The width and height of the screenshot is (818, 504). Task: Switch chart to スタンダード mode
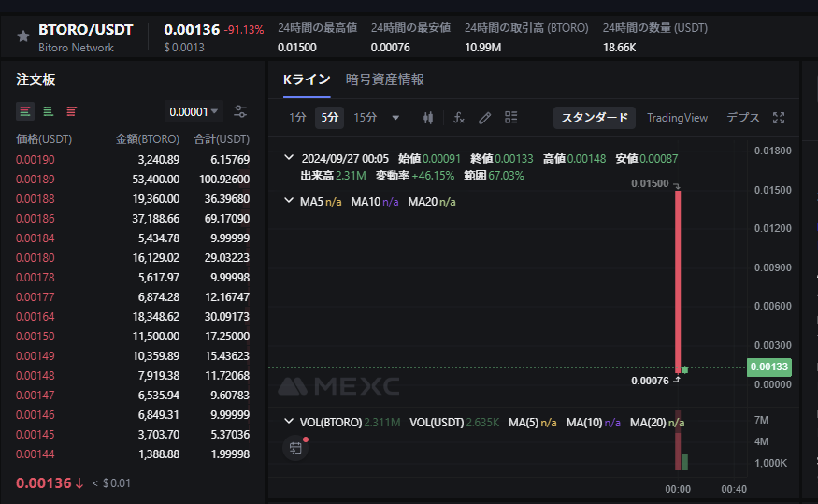pyautogui.click(x=595, y=118)
